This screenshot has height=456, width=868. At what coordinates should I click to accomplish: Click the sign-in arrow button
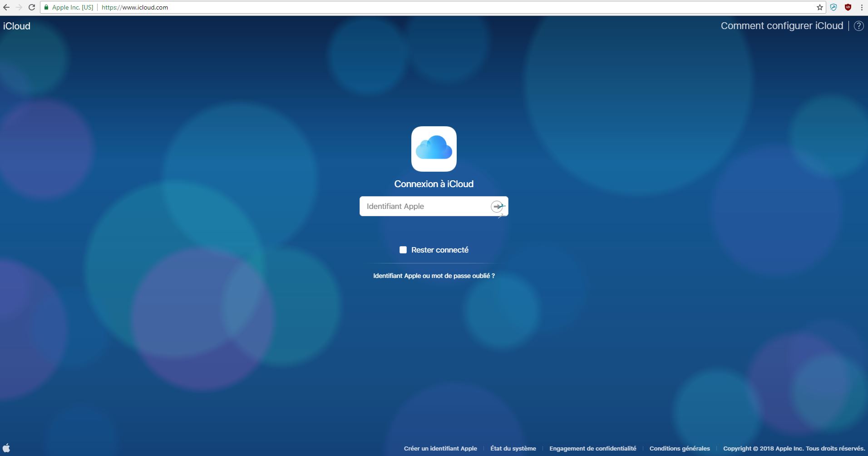coord(497,206)
